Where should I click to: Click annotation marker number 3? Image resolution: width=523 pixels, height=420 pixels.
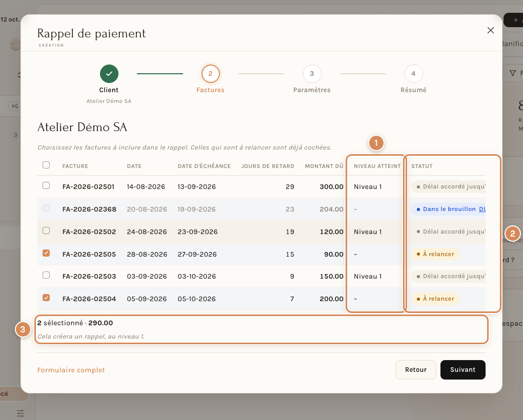pos(23,329)
